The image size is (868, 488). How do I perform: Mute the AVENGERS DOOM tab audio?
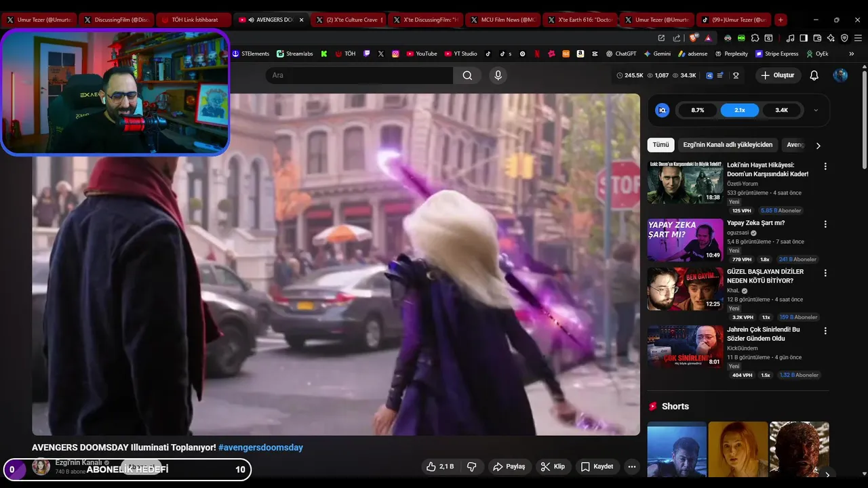pyautogui.click(x=251, y=20)
